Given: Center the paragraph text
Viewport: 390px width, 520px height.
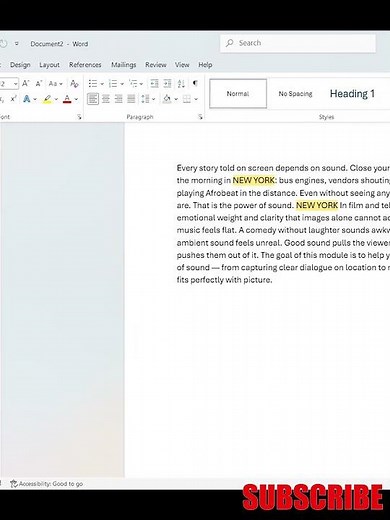Looking at the screenshot, I should click(x=106, y=99).
